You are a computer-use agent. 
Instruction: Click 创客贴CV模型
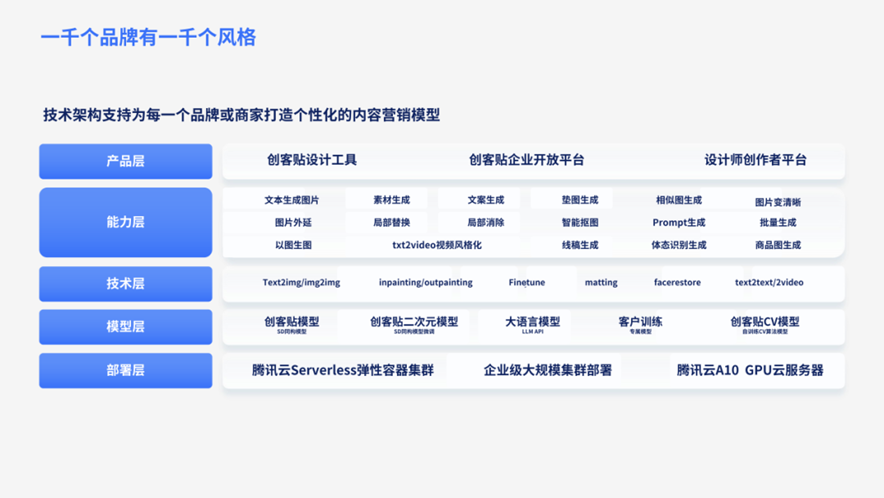pyautogui.click(x=765, y=322)
